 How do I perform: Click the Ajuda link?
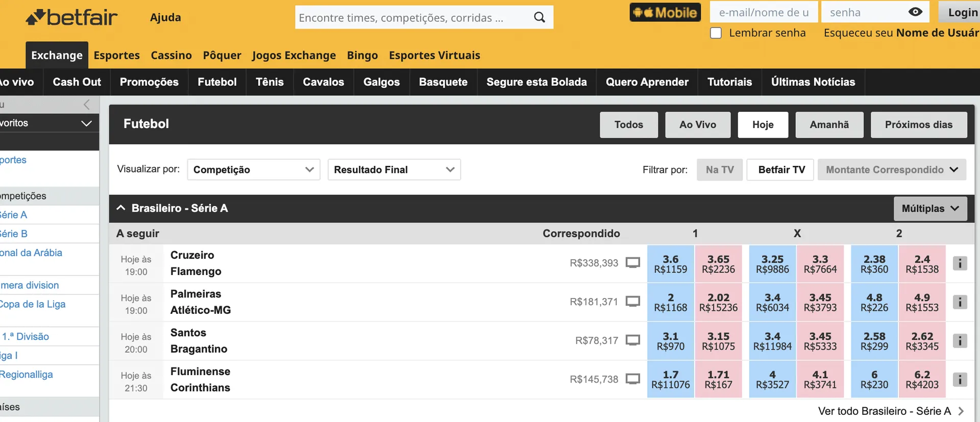click(165, 17)
